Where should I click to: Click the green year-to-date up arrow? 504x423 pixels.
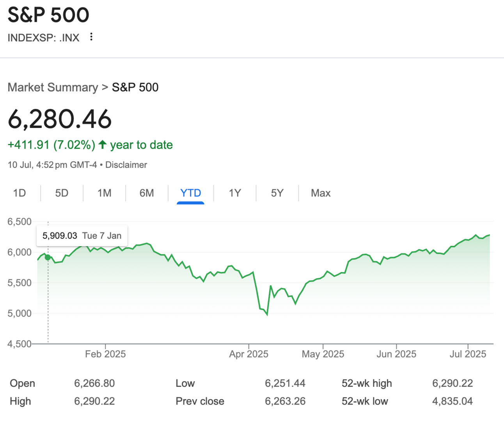pyautogui.click(x=103, y=145)
